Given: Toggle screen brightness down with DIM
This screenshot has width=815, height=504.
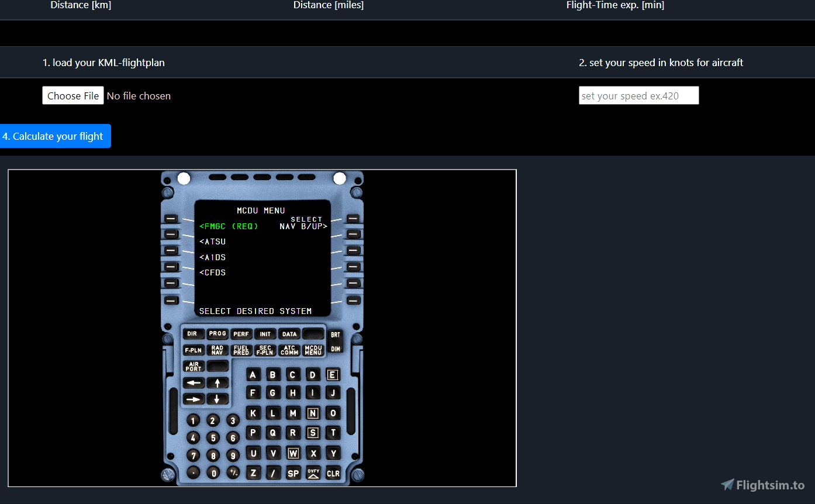Looking at the screenshot, I should click(336, 349).
